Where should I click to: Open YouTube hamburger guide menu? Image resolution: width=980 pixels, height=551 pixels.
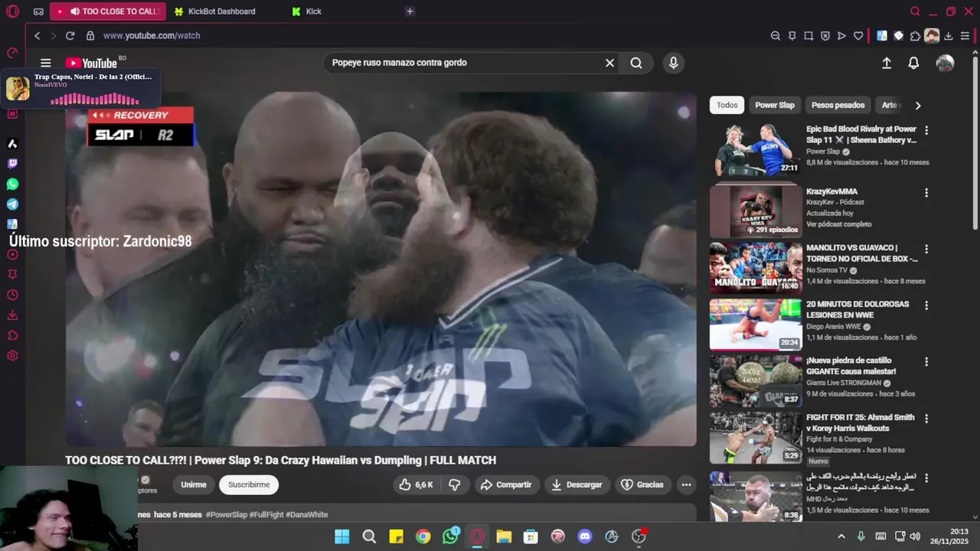(x=46, y=64)
